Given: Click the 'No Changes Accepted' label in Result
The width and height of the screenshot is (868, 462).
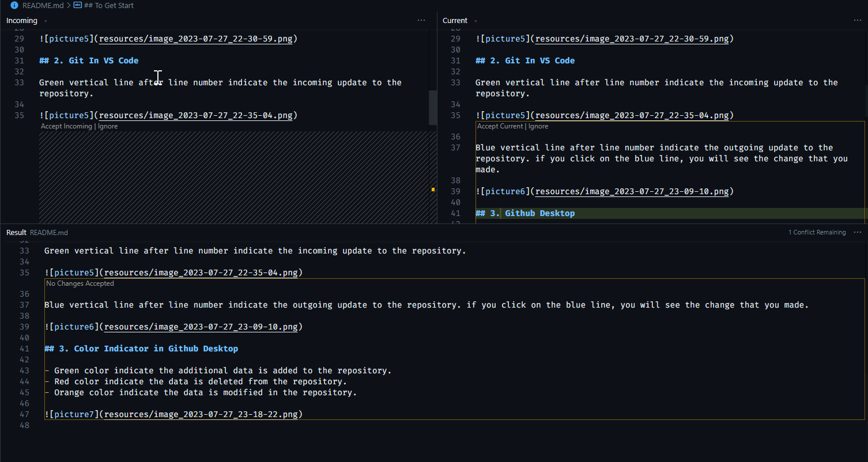Looking at the screenshot, I should 80,283.
